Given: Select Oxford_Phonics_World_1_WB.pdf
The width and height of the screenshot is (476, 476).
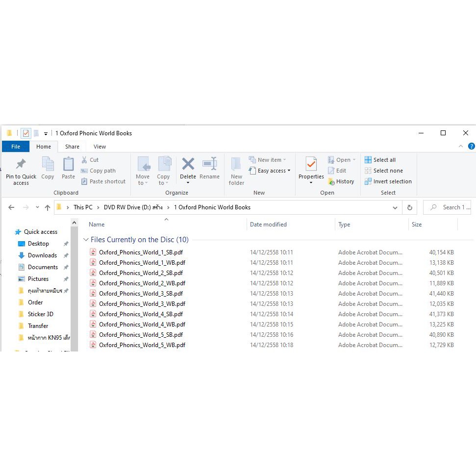Looking at the screenshot, I should click(x=142, y=263).
